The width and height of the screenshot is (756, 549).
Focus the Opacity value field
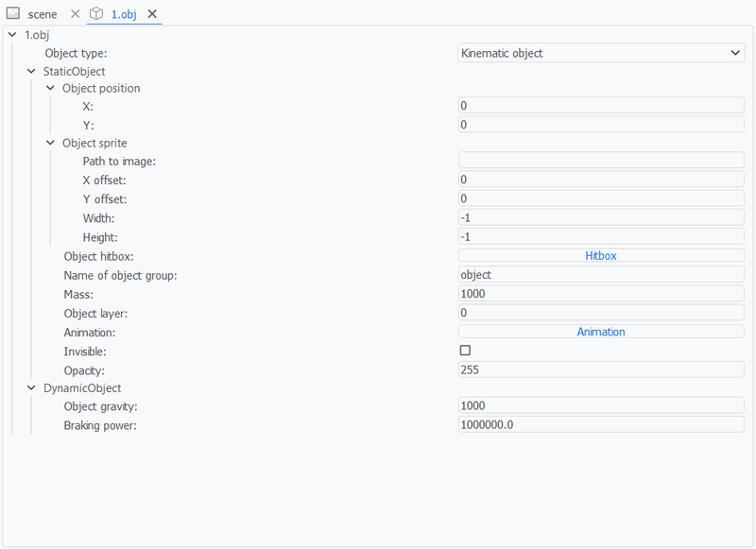[601, 369]
